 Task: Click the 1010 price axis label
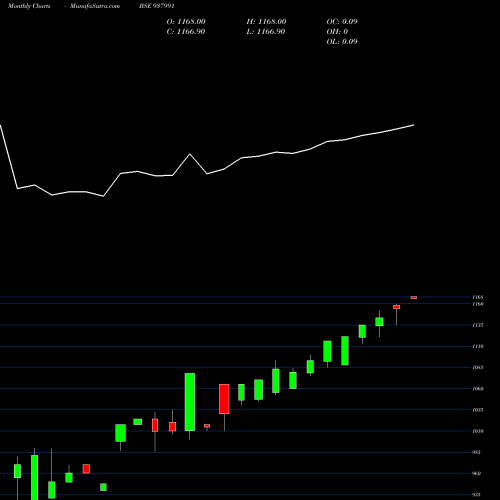[478, 431]
